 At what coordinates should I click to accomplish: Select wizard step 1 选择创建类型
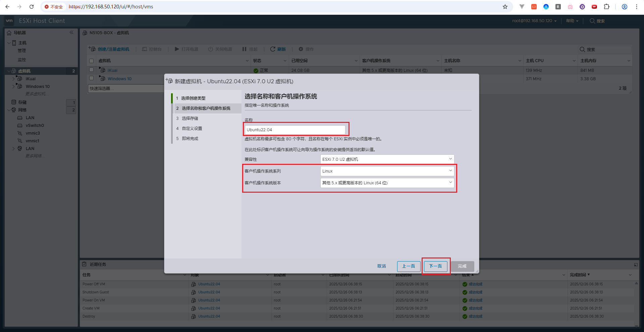point(193,98)
